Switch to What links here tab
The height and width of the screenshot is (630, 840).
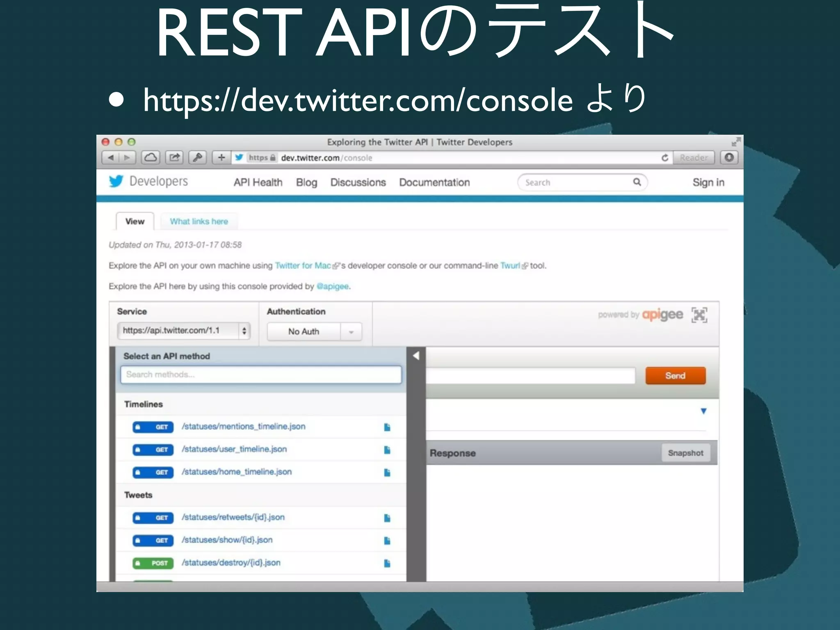pos(199,221)
